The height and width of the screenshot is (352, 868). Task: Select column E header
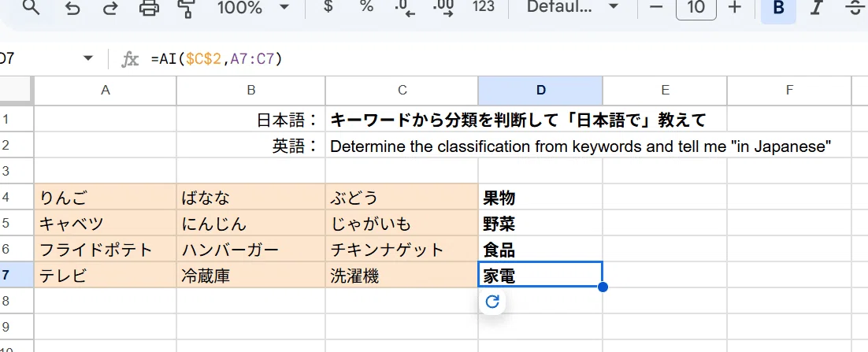[x=665, y=91]
